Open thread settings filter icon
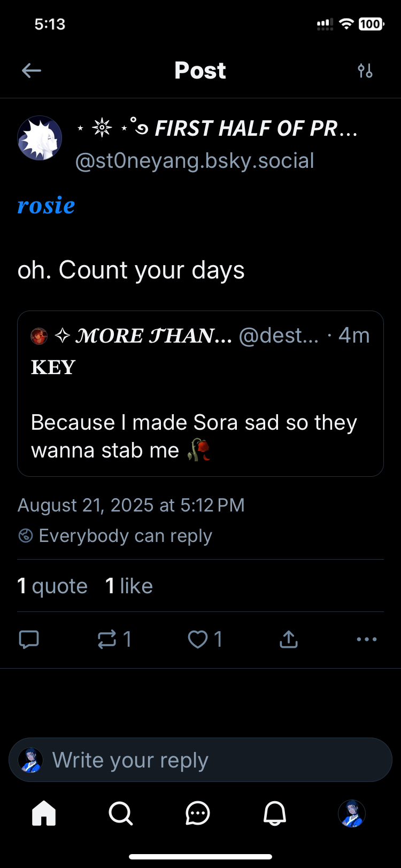Viewport: 401px width, 868px height. 365,71
